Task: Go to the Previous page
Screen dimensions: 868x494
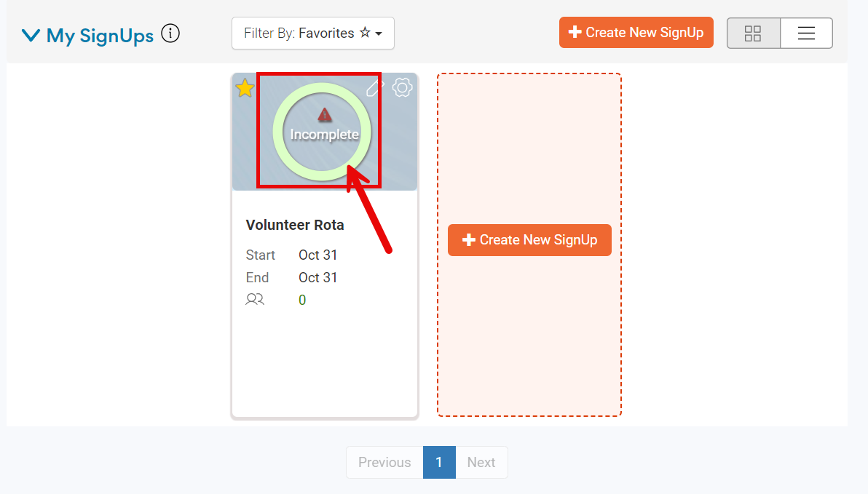Action: coord(384,463)
